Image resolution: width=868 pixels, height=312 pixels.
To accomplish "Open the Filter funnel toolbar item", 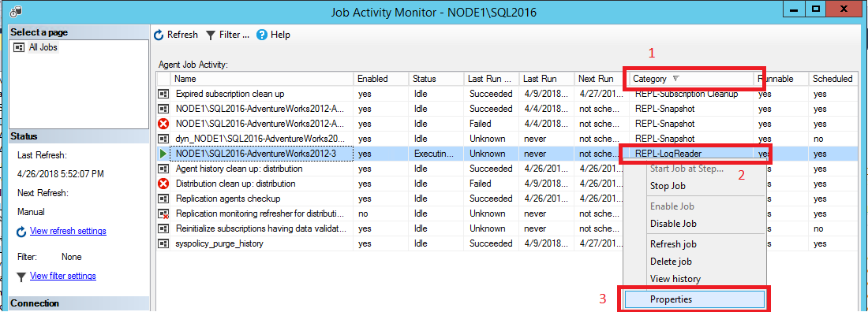I will tap(211, 35).
